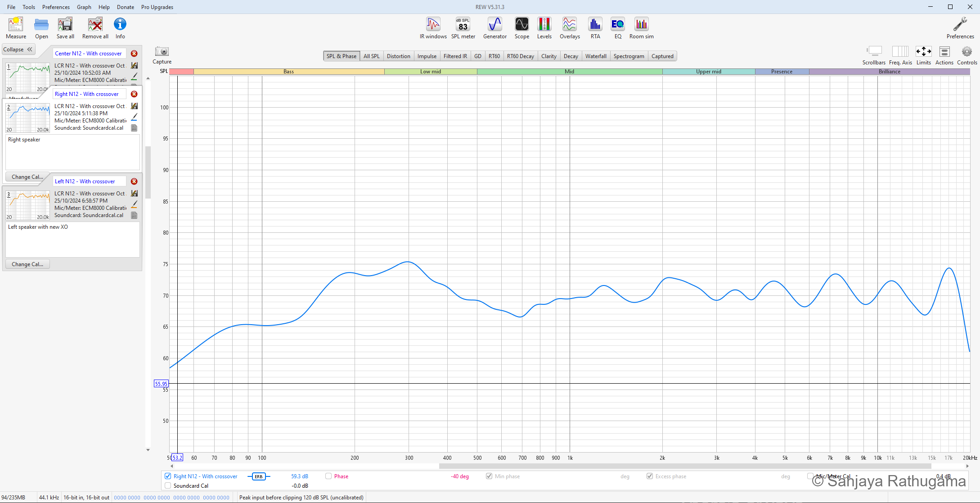Toggle the Min phase checkbox

[489, 476]
